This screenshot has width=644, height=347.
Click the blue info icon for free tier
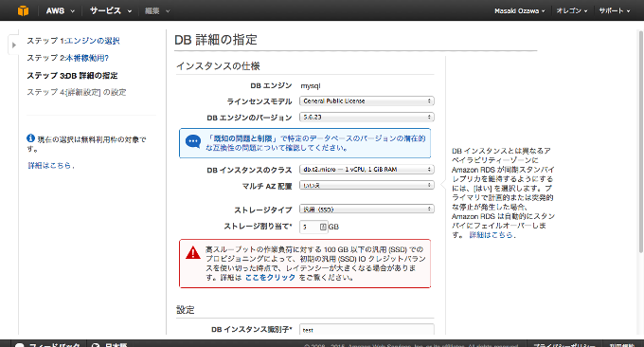point(31,138)
